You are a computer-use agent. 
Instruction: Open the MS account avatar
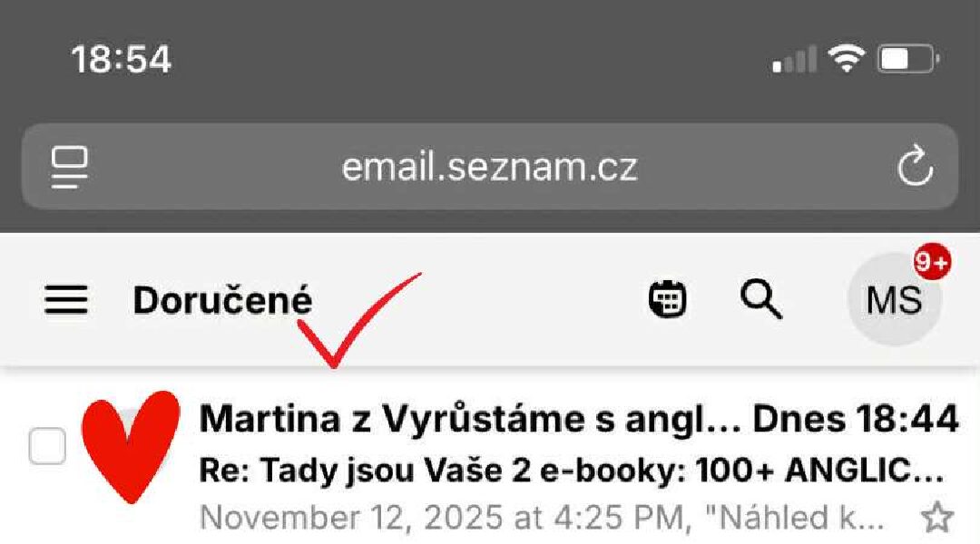[x=895, y=300]
